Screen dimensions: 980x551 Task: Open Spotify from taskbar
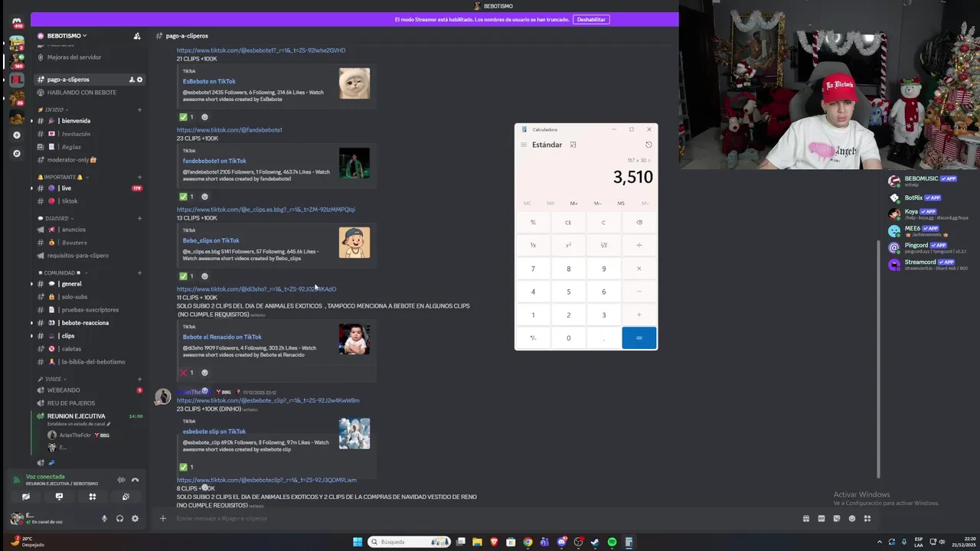coord(612,542)
